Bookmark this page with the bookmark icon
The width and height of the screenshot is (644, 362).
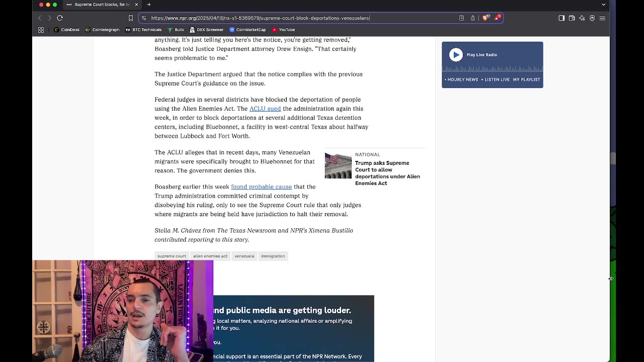pyautogui.click(x=131, y=18)
